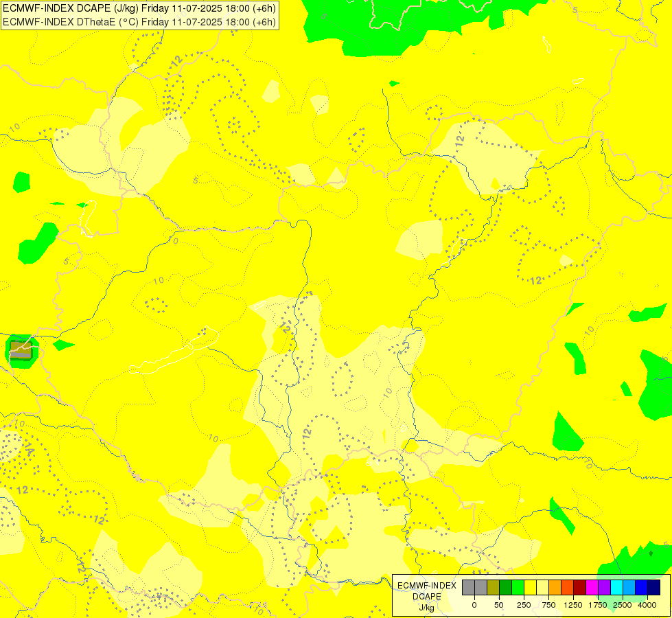Click the legend value 250
This screenshot has width=672, height=618.
click(x=524, y=605)
